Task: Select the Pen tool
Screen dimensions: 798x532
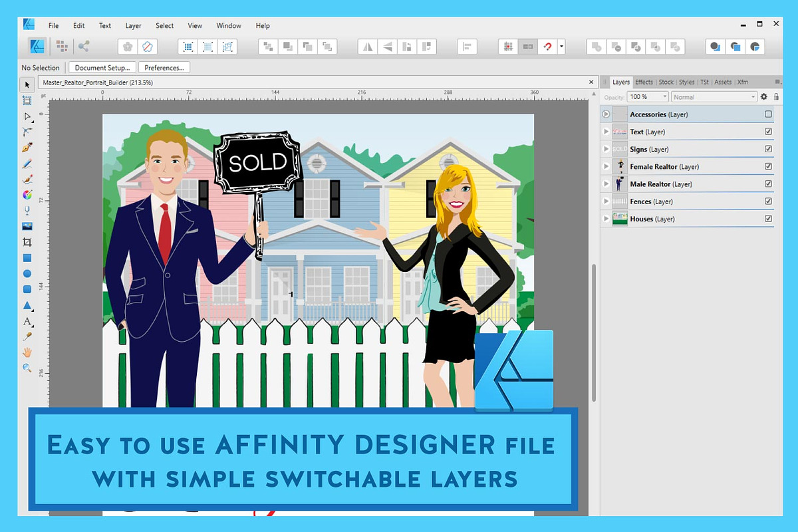Action: pos(27,148)
